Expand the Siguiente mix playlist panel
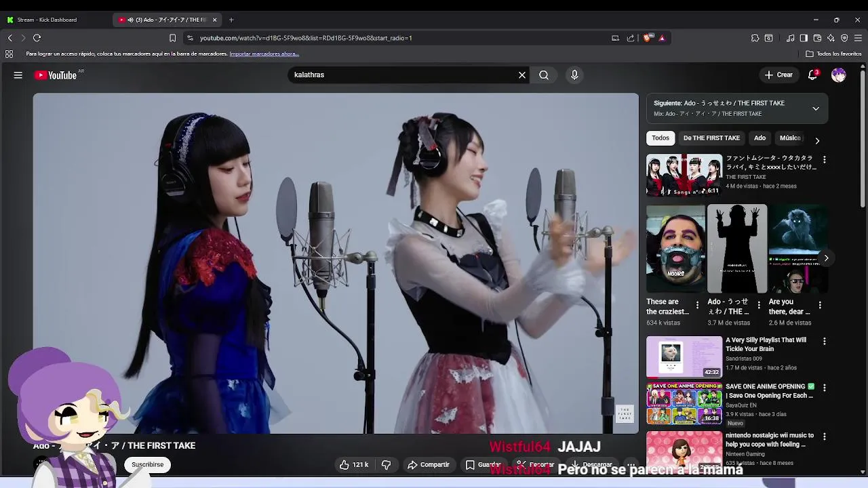Image resolution: width=868 pixels, height=488 pixels. [816, 108]
